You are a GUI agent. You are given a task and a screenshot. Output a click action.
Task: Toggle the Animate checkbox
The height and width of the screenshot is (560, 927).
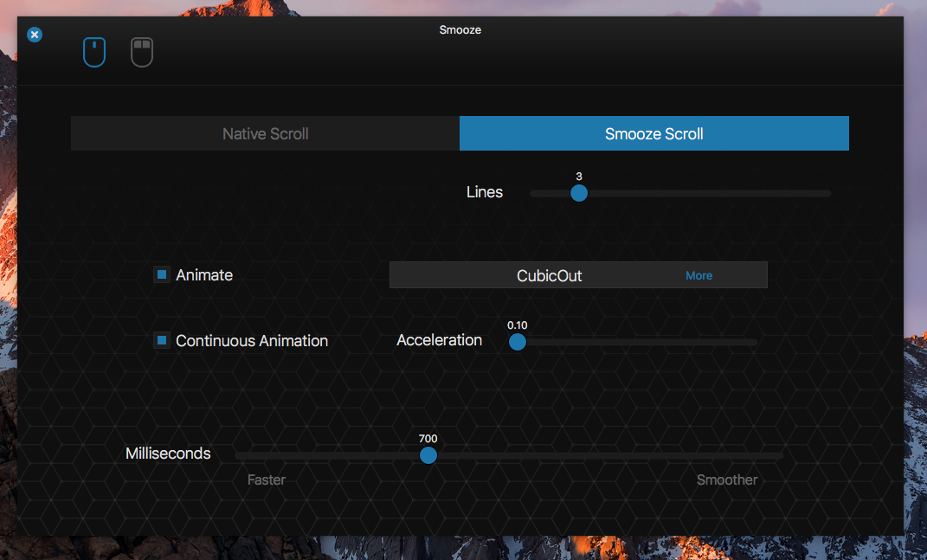161,274
